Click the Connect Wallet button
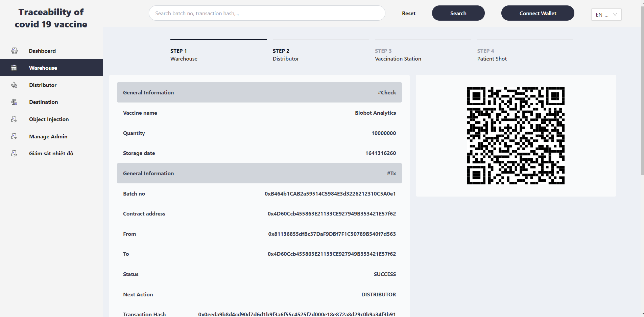 (538, 13)
